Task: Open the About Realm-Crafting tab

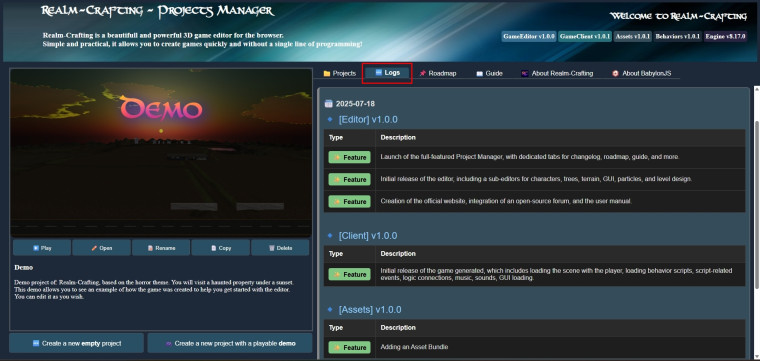Action: 556,73
